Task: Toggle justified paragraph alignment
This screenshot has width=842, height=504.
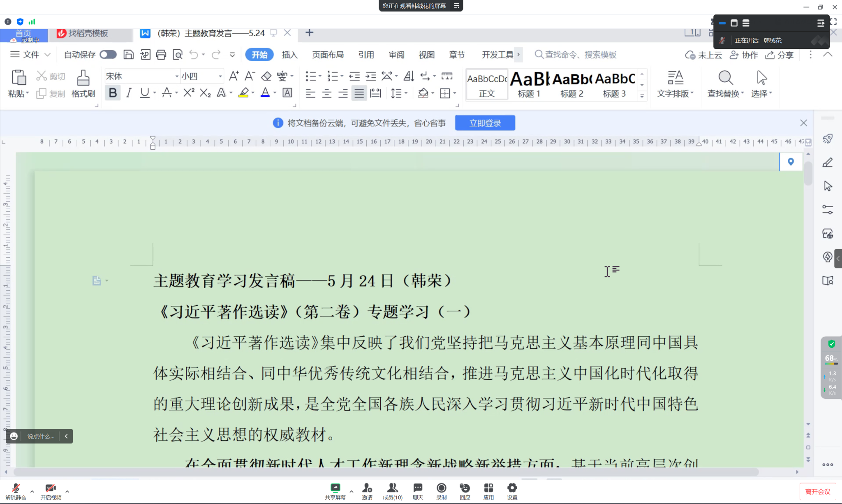Action: tap(359, 93)
